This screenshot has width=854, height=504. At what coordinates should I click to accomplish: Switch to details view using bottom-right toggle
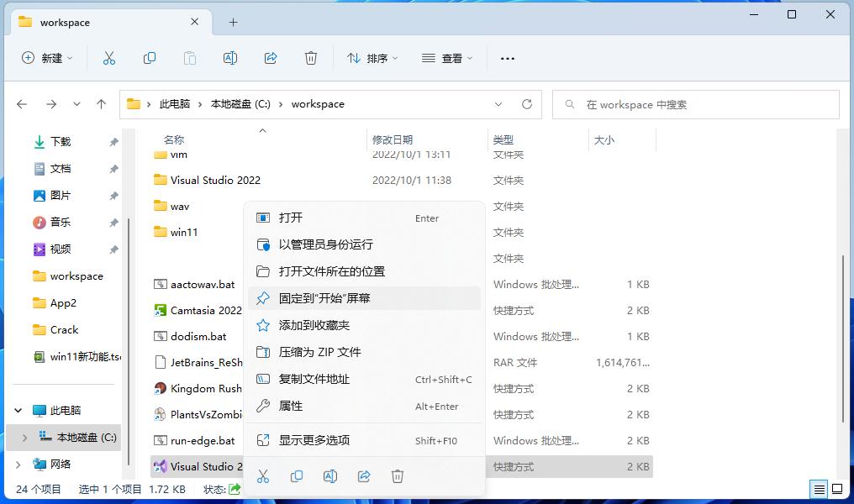point(820,489)
